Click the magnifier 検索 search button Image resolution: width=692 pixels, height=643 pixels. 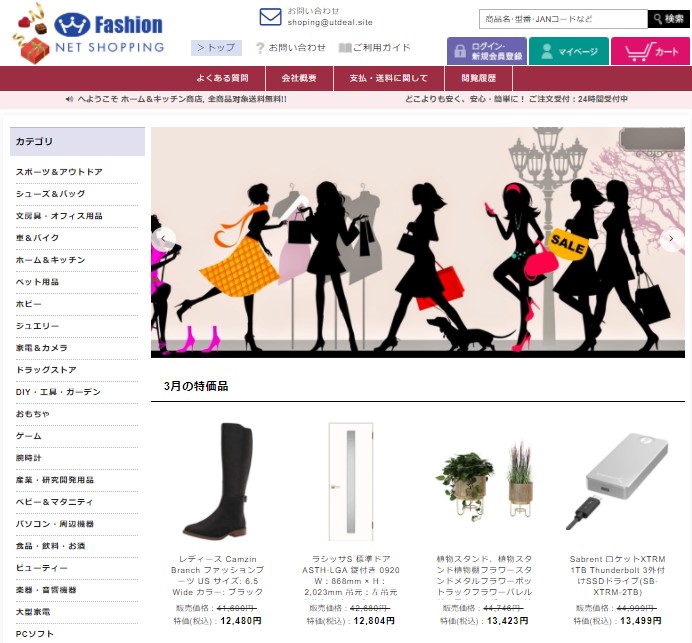pos(669,19)
